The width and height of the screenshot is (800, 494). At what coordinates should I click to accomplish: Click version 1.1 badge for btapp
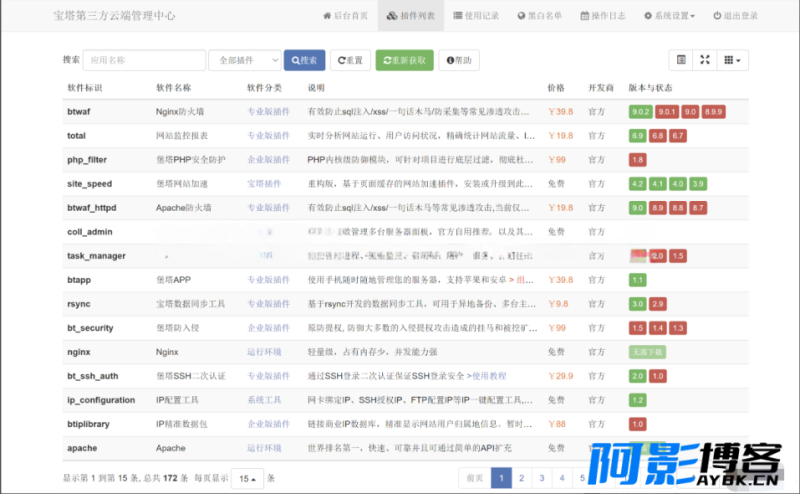[x=638, y=280]
